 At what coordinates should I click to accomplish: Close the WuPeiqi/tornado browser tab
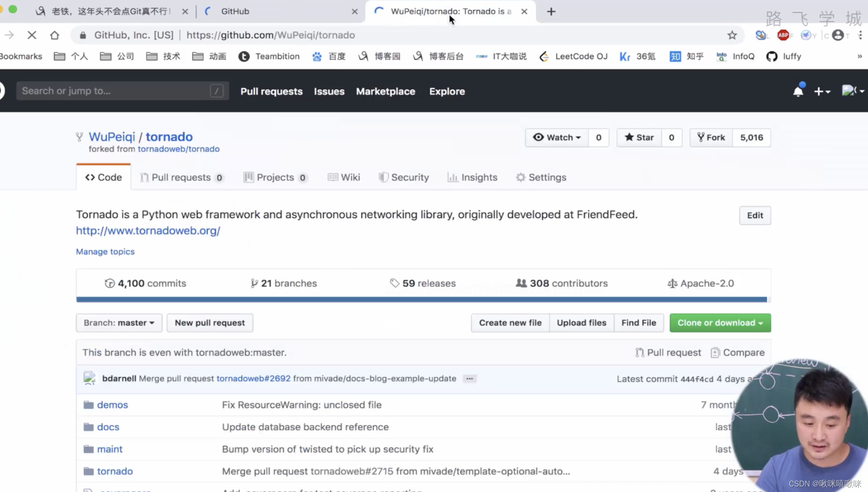[x=524, y=11]
